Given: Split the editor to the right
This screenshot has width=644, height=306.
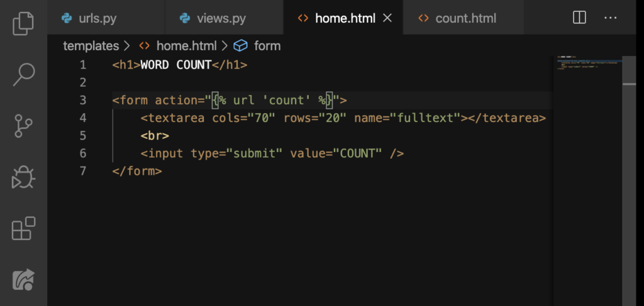Looking at the screenshot, I should (x=579, y=18).
